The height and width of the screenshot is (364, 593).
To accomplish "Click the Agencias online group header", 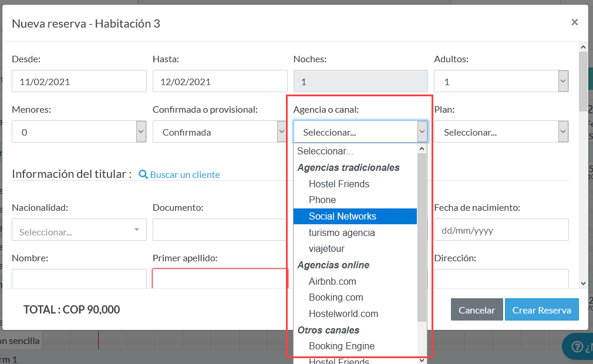I will (x=333, y=265).
